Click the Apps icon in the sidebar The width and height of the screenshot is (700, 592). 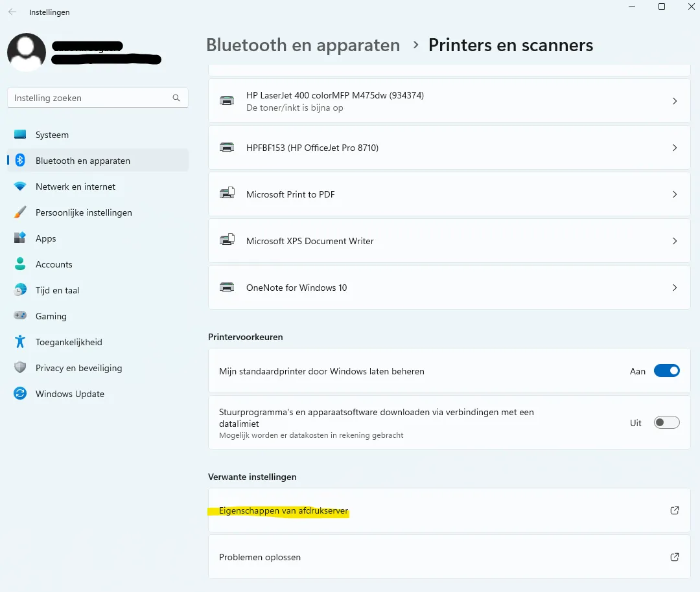pos(20,238)
